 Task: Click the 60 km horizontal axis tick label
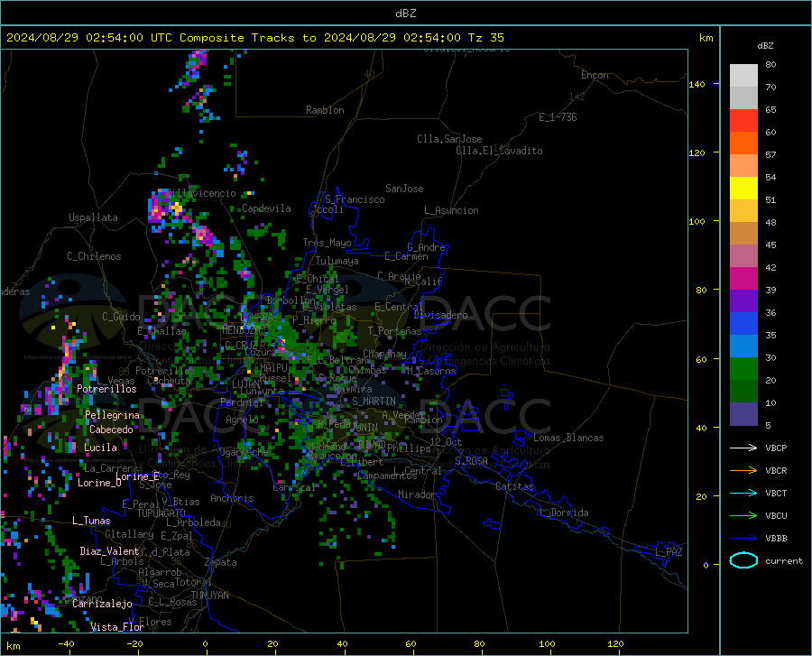411,644
